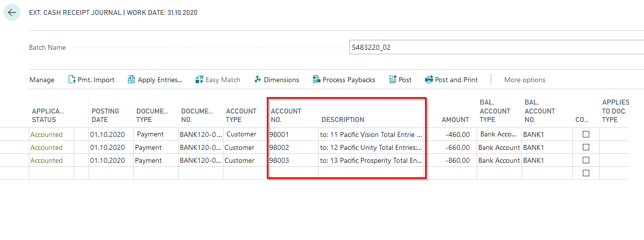Open Dimensions via its toolbar icon
The width and height of the screenshot is (644, 240).
point(258,80)
